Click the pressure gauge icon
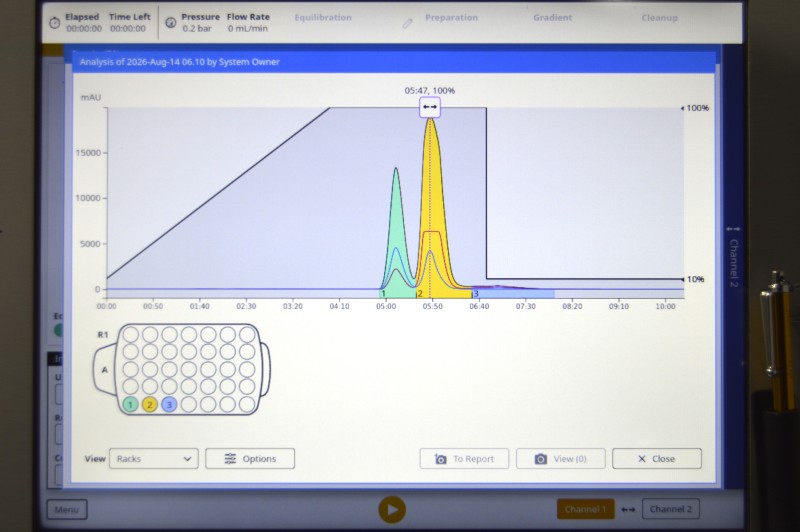800x532 pixels. (171, 22)
